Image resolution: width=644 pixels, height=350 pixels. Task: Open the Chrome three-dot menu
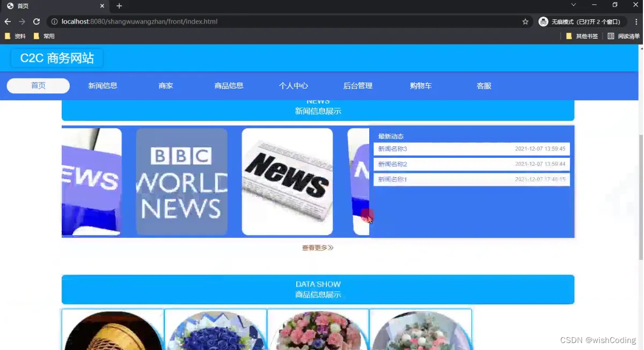(636, 21)
